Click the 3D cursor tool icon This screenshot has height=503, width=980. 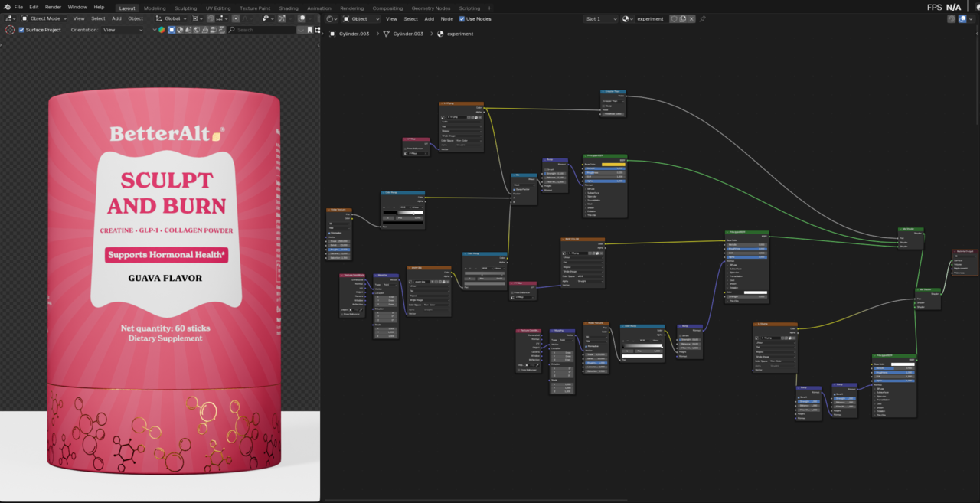tap(10, 30)
